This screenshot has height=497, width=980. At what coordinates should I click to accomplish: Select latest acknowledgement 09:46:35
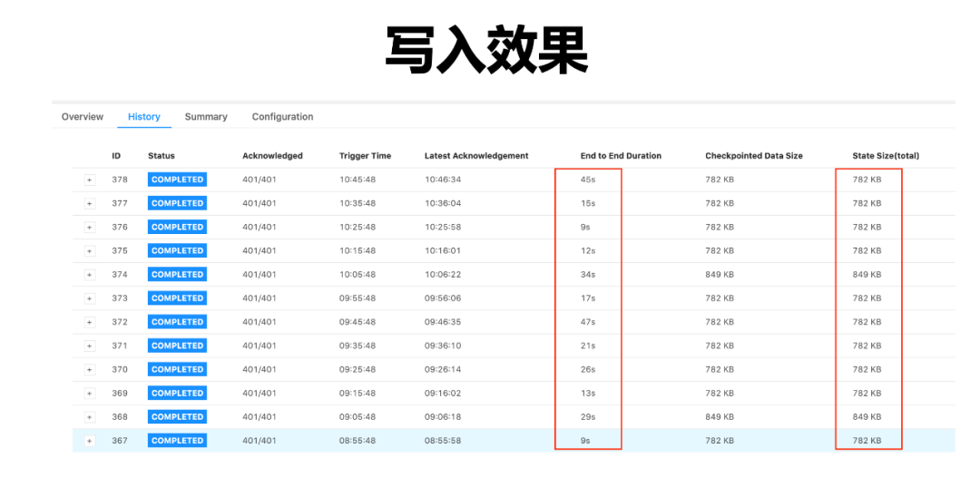pyautogui.click(x=443, y=322)
